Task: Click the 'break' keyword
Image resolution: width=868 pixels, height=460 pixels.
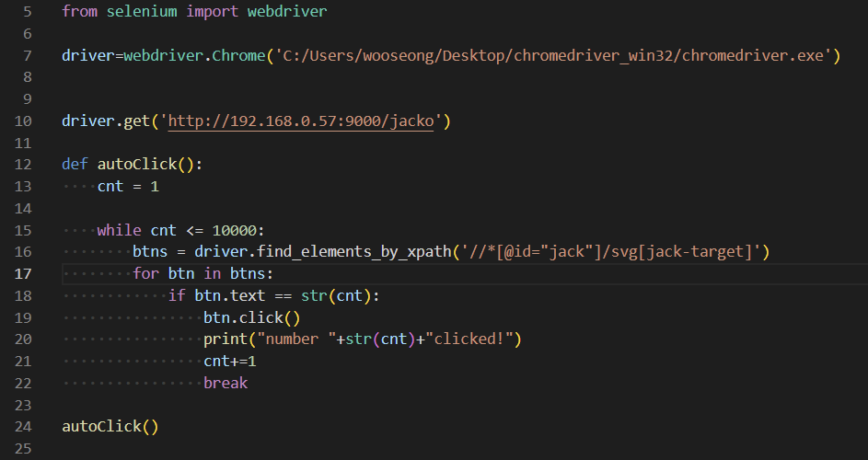Action: point(226,383)
